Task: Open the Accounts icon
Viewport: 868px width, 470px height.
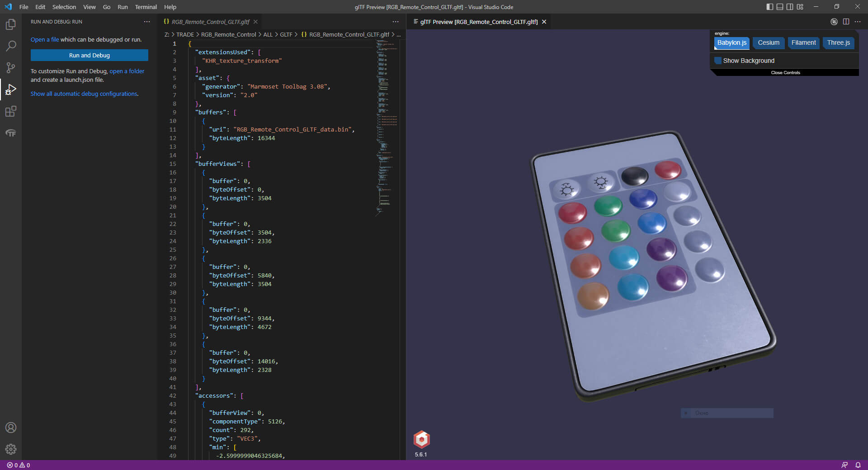Action: 11,428
